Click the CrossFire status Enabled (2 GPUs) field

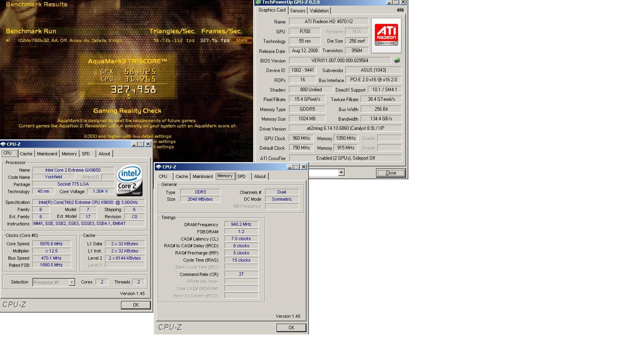(x=345, y=158)
